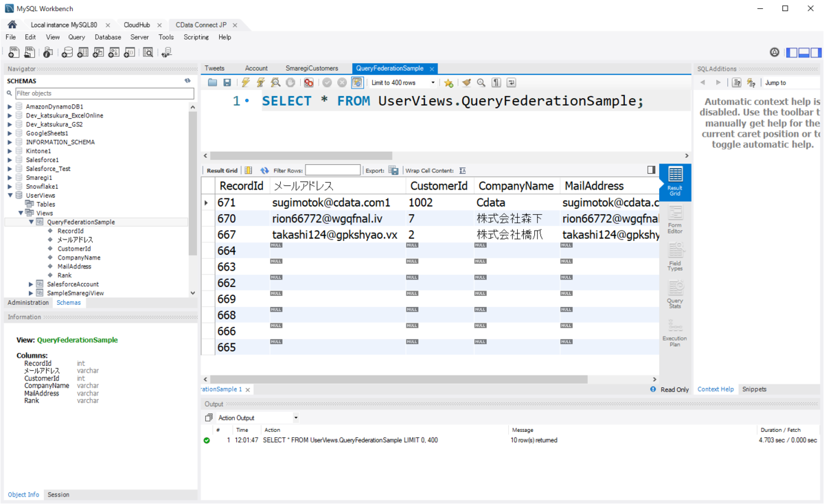Export recordset to external file icon
This screenshot has height=504, width=824.
pyautogui.click(x=393, y=170)
